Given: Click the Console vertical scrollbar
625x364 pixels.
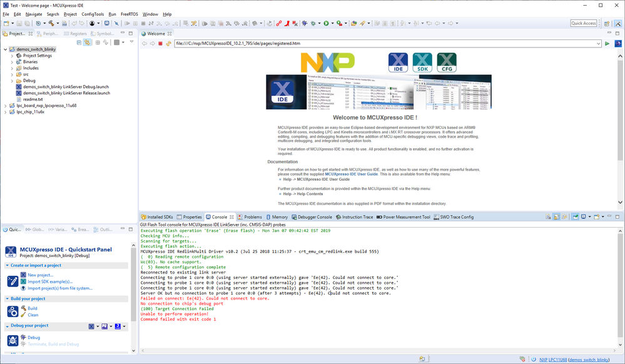Looking at the screenshot, I should tap(620, 288).
